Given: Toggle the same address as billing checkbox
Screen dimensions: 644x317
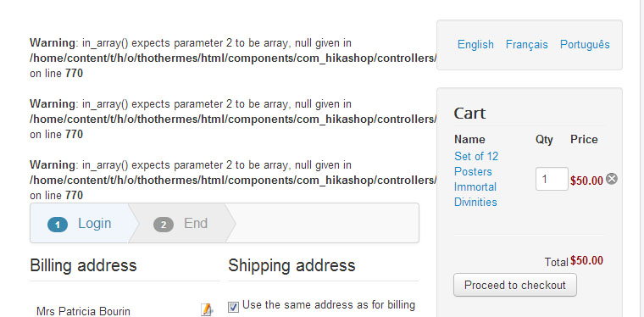Looking at the screenshot, I should point(233,306).
